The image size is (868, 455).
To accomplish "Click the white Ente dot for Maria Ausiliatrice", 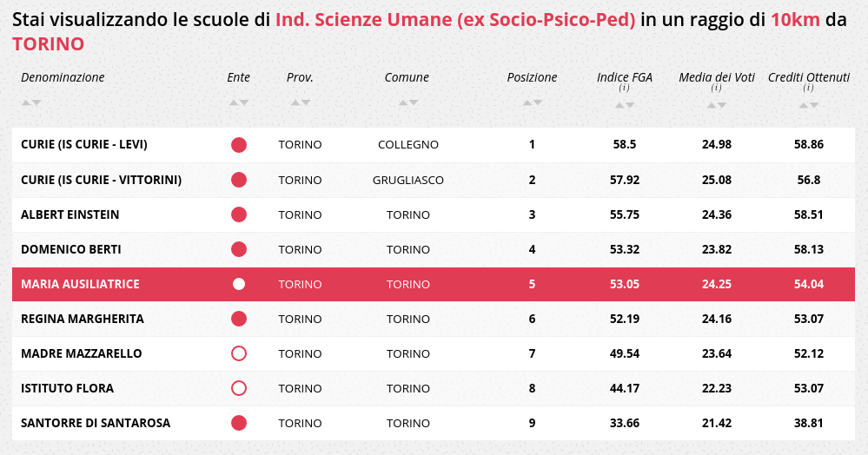I will point(239,284).
